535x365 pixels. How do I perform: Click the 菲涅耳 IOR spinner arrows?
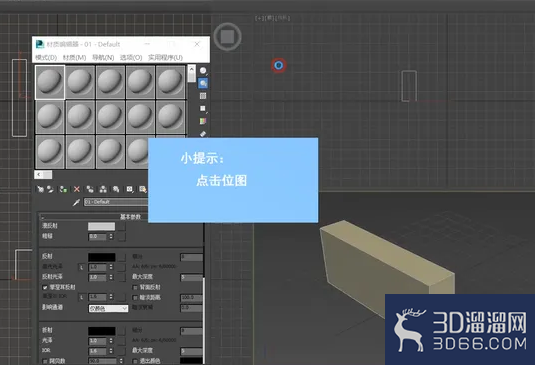(111, 297)
